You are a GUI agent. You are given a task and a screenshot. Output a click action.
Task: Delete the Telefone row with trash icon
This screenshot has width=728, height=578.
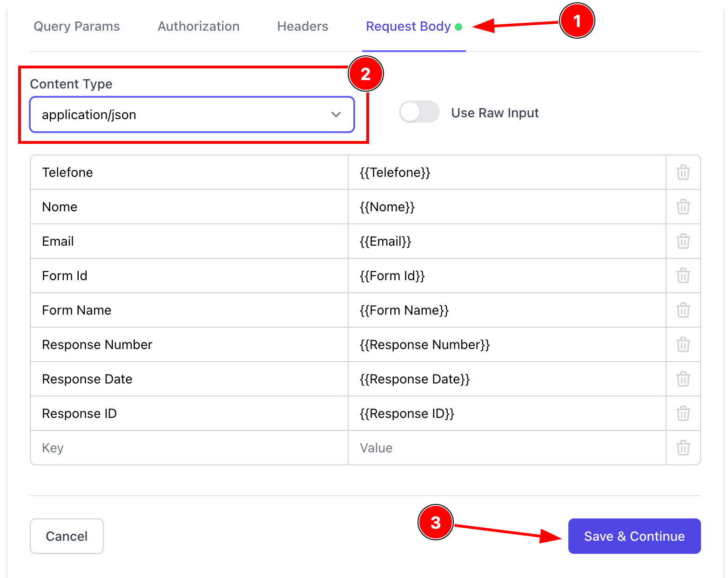pos(683,172)
